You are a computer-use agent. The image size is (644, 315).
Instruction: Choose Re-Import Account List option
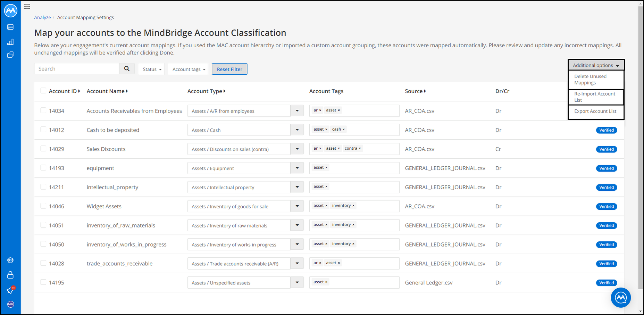(596, 97)
